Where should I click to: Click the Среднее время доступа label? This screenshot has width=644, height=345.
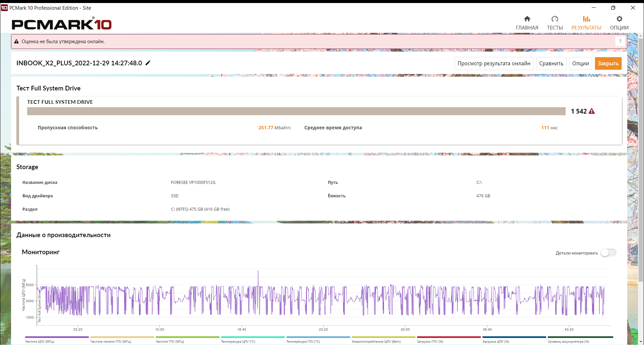[333, 128]
